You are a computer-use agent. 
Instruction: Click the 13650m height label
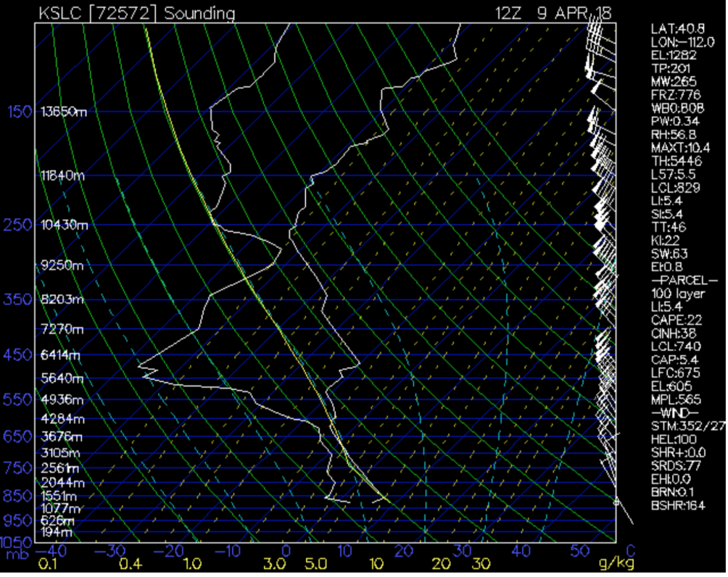(x=64, y=112)
